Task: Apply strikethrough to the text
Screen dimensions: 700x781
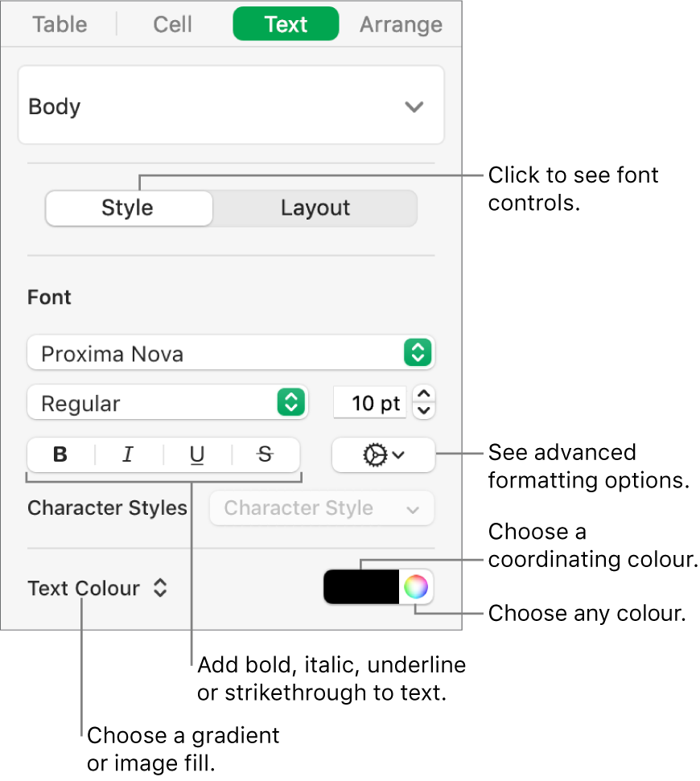Action: [265, 455]
